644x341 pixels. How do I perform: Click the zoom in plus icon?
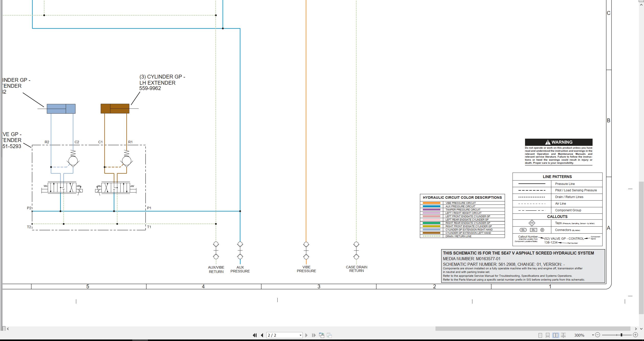(635, 335)
